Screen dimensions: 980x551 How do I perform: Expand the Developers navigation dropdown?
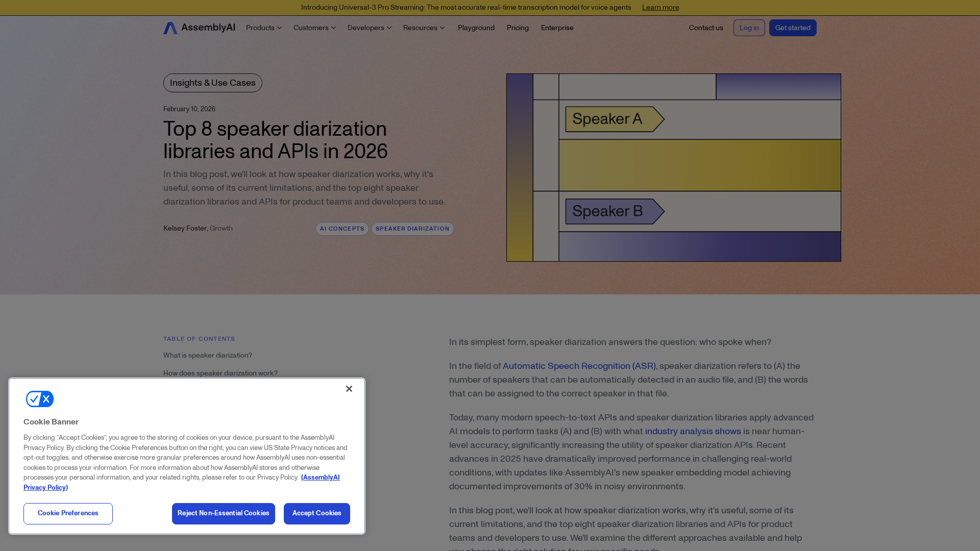pos(369,28)
